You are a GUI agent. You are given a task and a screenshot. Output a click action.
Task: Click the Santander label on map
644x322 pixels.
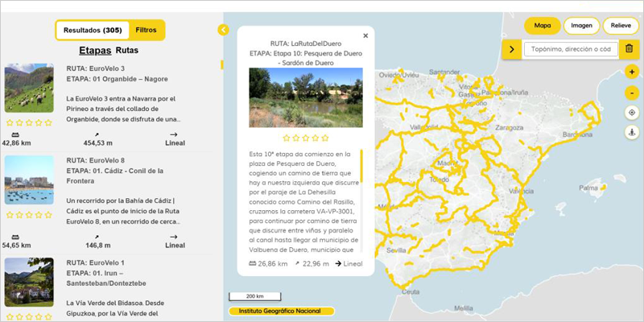point(444,72)
